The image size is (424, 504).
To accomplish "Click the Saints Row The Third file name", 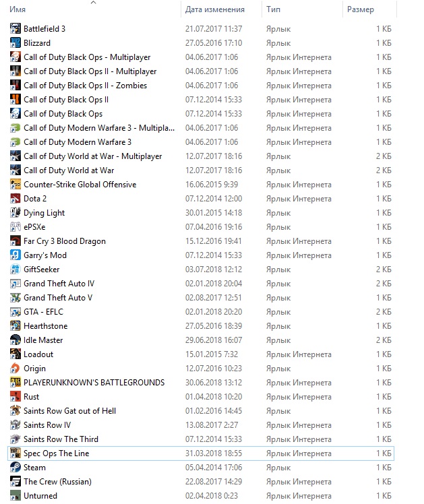I will pos(61,439).
